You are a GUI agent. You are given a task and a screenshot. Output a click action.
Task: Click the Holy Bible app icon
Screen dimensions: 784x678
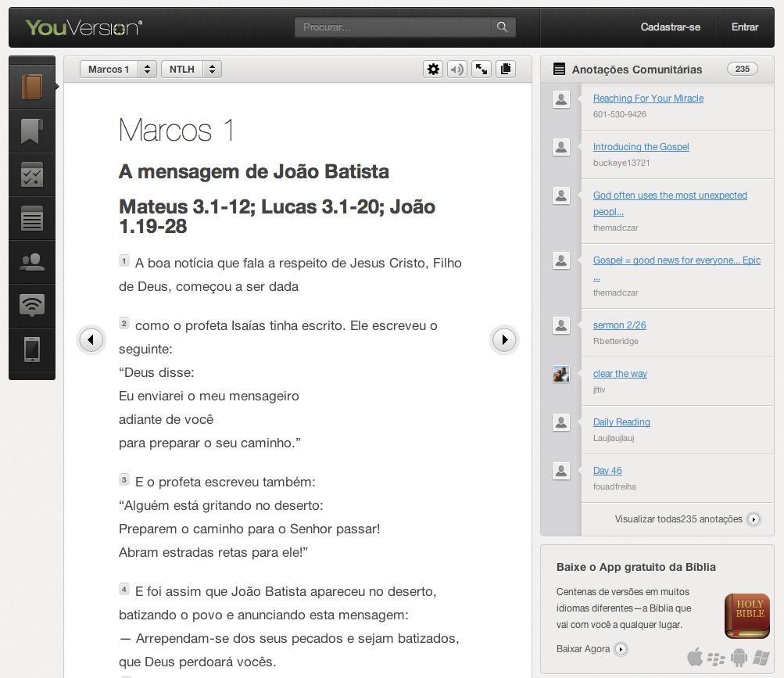(x=747, y=615)
